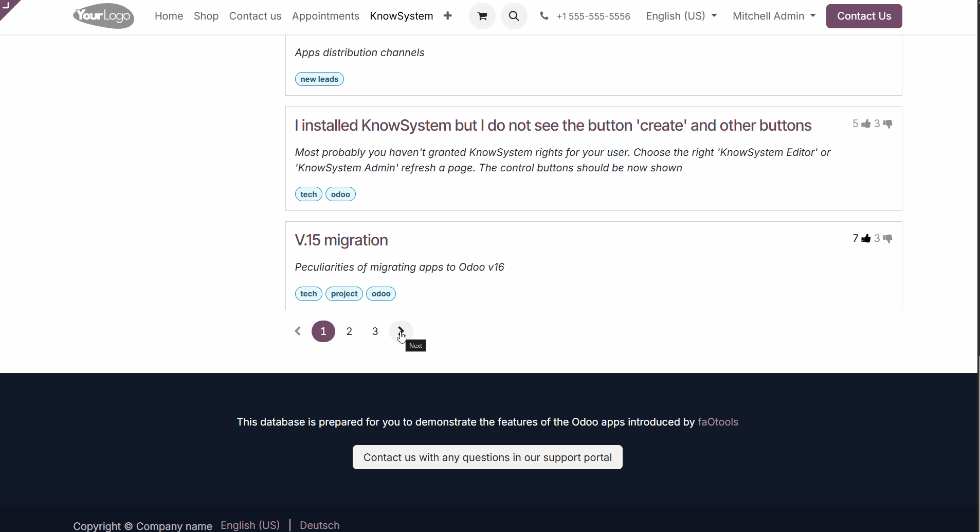980x532 pixels.
Task: Select page 3 in pagination
Action: point(375,331)
